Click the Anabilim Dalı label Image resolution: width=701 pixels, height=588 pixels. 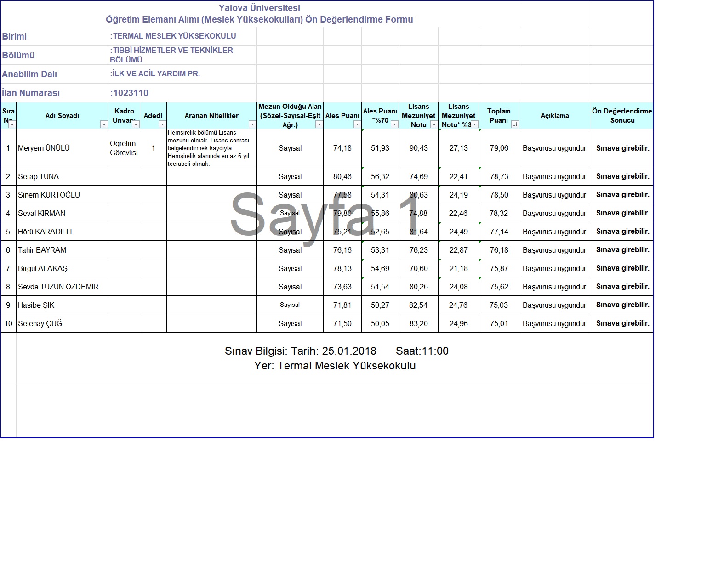(29, 74)
